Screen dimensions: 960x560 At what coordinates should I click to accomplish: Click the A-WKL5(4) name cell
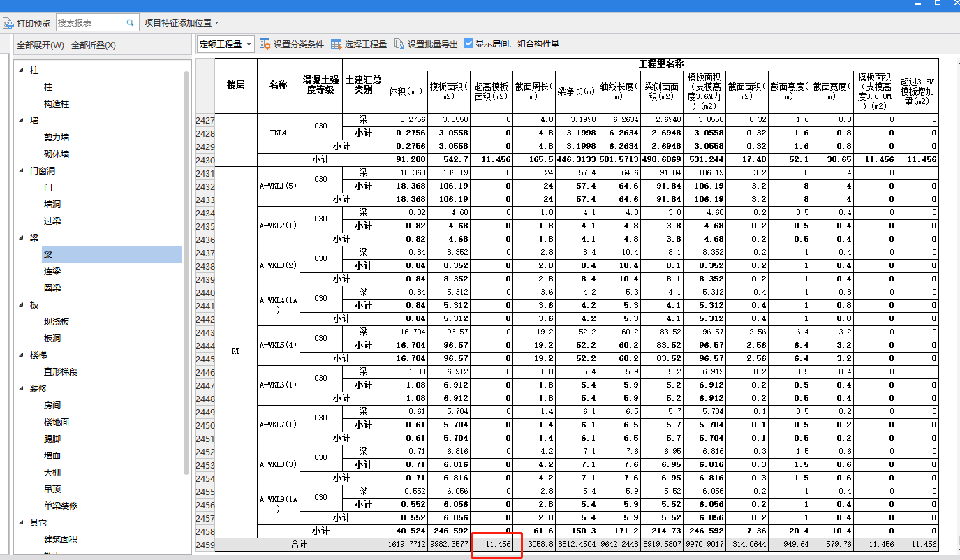point(279,345)
